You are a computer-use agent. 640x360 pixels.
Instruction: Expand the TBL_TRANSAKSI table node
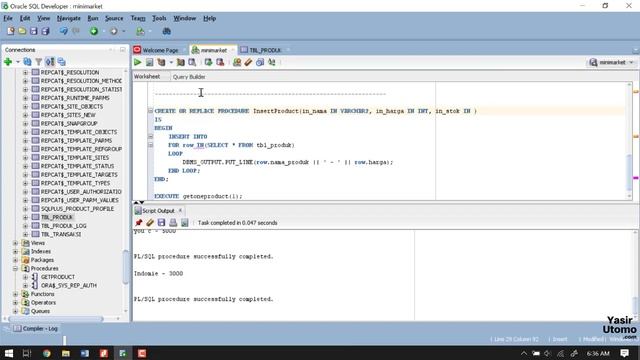coord(25,234)
